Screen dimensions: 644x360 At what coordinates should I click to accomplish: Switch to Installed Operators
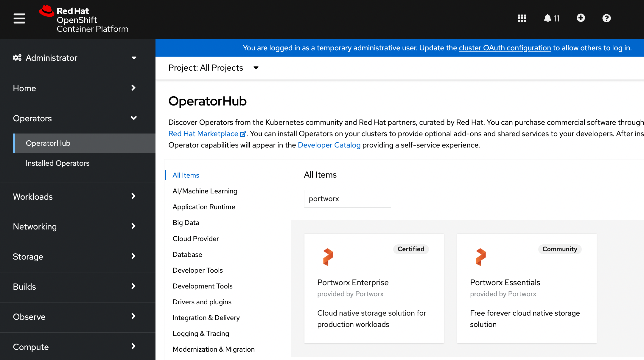pyautogui.click(x=57, y=163)
